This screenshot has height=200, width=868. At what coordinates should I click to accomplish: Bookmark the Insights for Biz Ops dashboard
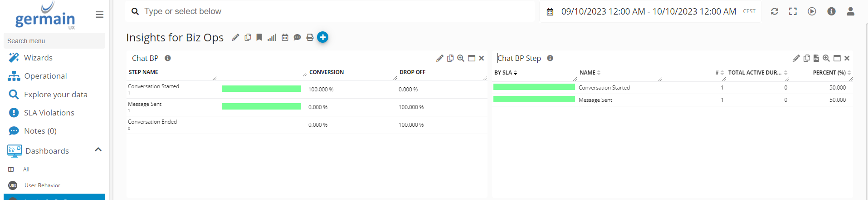point(259,37)
